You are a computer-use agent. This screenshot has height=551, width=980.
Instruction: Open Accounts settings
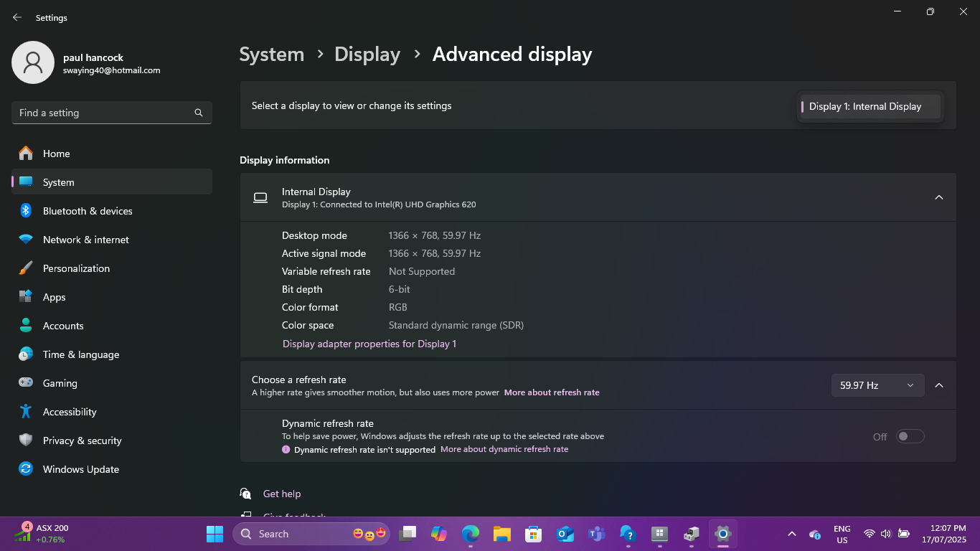112,326
